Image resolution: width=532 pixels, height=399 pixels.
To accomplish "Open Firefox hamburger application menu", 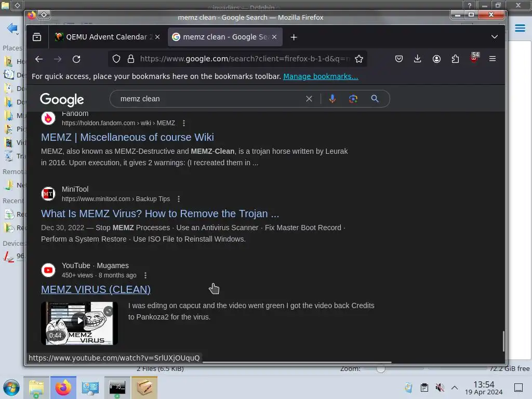I will pos(493,59).
